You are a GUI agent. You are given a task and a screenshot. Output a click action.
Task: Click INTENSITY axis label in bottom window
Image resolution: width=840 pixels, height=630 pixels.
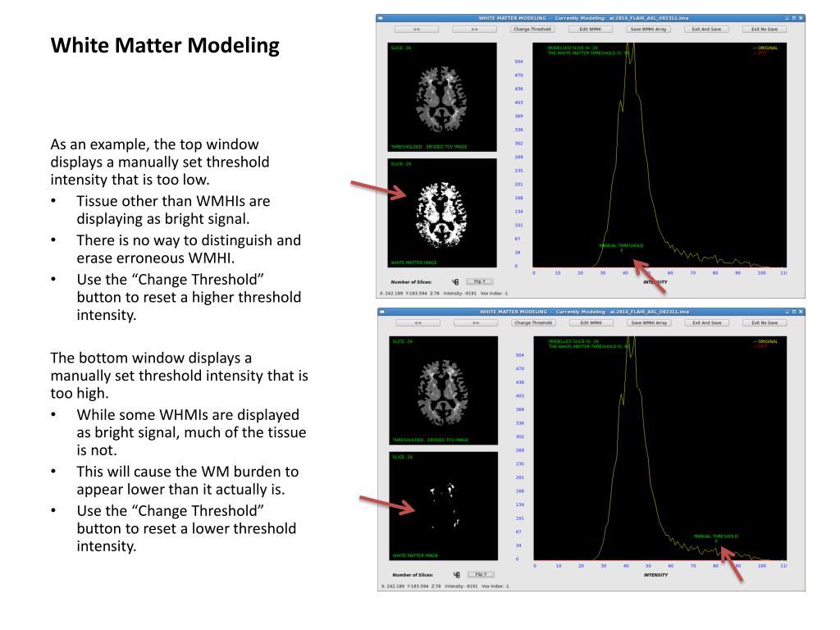(x=655, y=575)
